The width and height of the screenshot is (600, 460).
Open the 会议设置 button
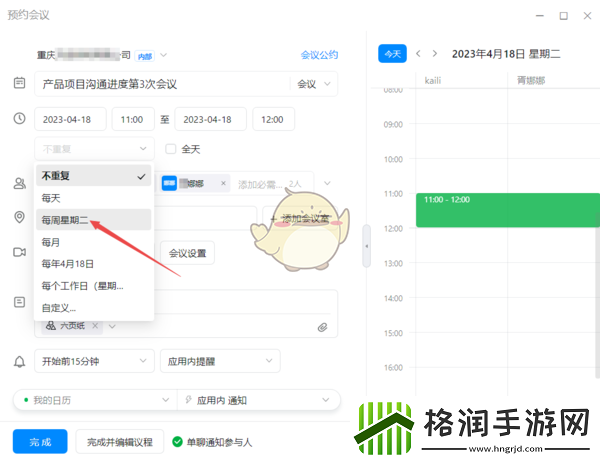pos(188,253)
